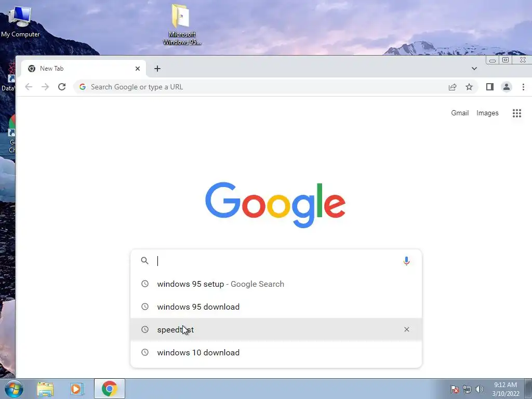The height and width of the screenshot is (399, 532).
Task: Expand the tab search chevron
Action: click(474, 69)
